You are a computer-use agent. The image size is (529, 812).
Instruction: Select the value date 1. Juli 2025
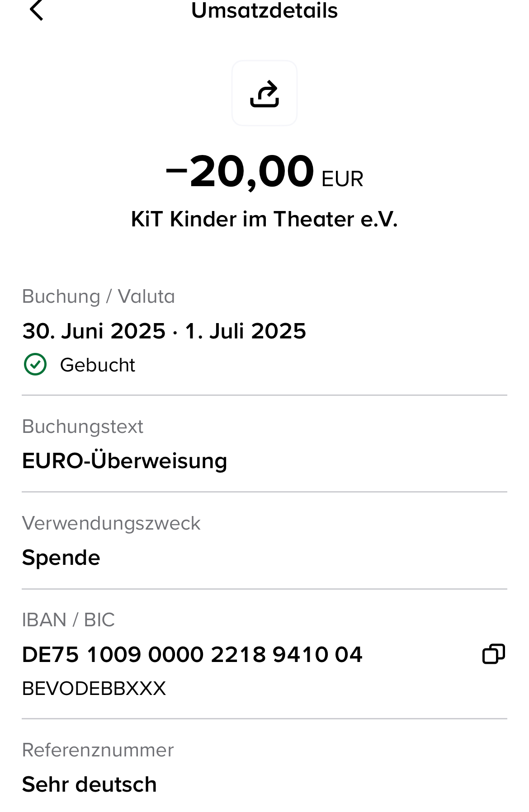246,331
